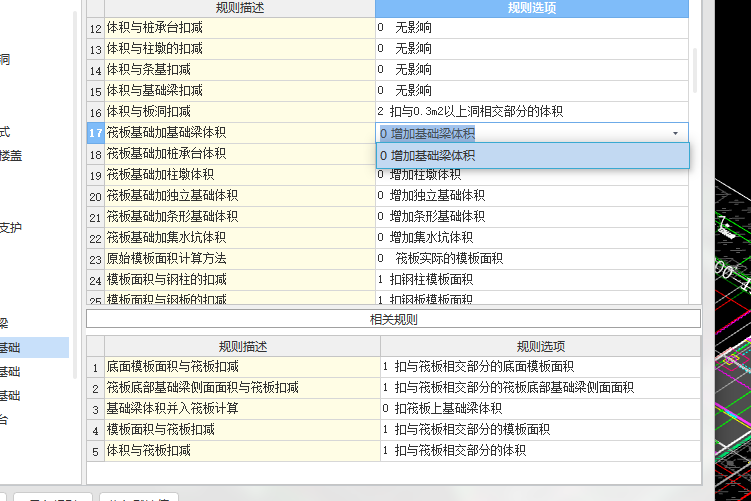Select the '体积与桩承台扣减' rule description
The width and height of the screenshot is (751, 501).
pyautogui.click(x=239, y=28)
